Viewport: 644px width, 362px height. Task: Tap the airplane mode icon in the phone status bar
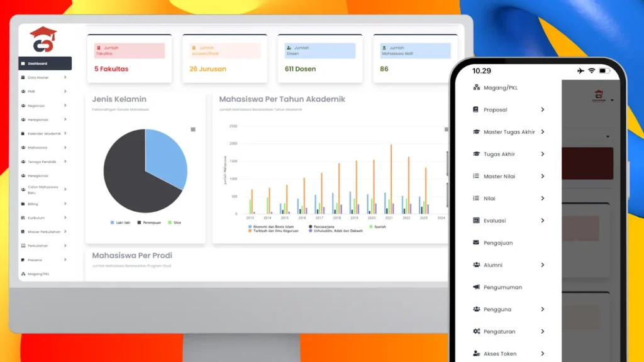[580, 71]
